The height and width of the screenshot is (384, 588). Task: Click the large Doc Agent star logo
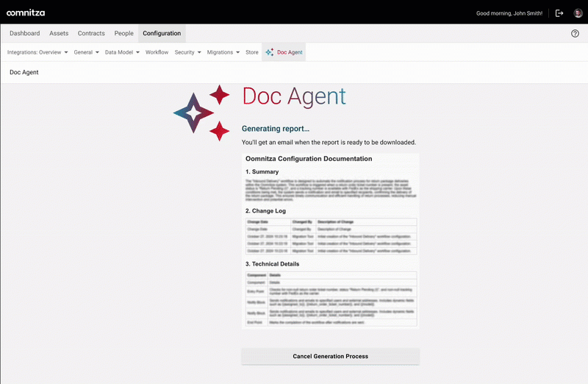coord(201,113)
